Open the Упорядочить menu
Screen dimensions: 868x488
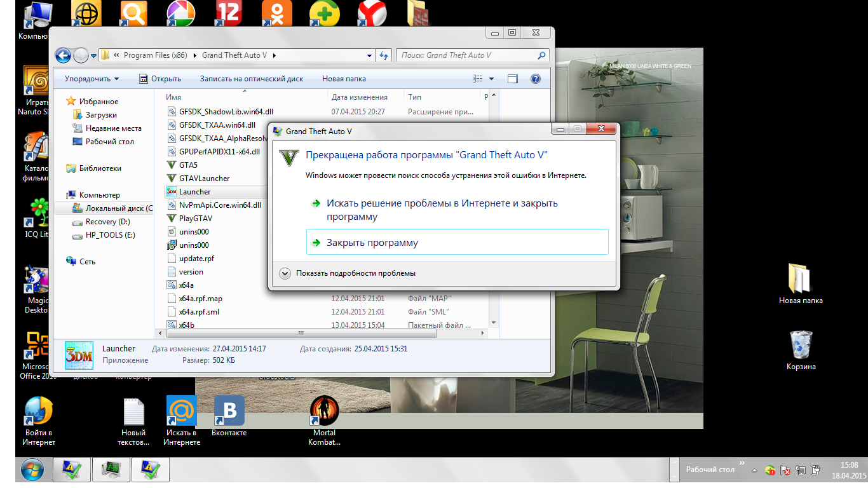[92, 79]
